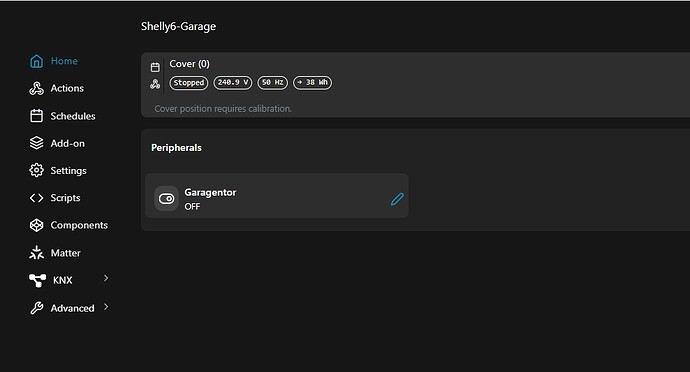Expand the Advanced submenu chevron
This screenshot has height=372, width=690.
pyautogui.click(x=106, y=306)
